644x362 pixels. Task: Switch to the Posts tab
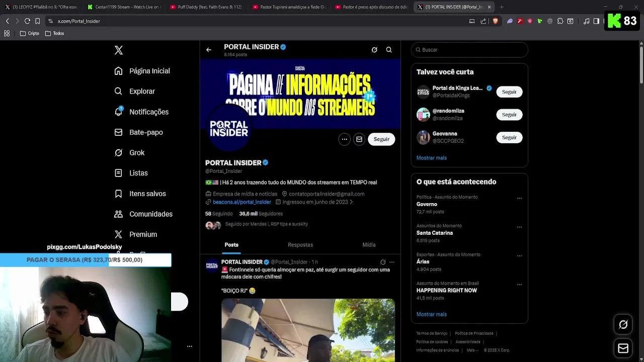click(x=231, y=245)
